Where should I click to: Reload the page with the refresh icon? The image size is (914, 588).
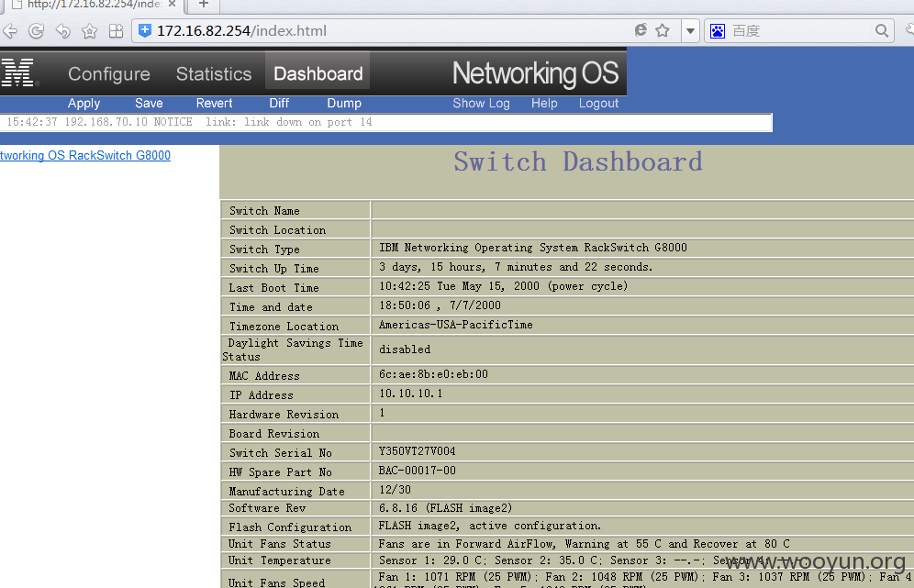coord(36,31)
